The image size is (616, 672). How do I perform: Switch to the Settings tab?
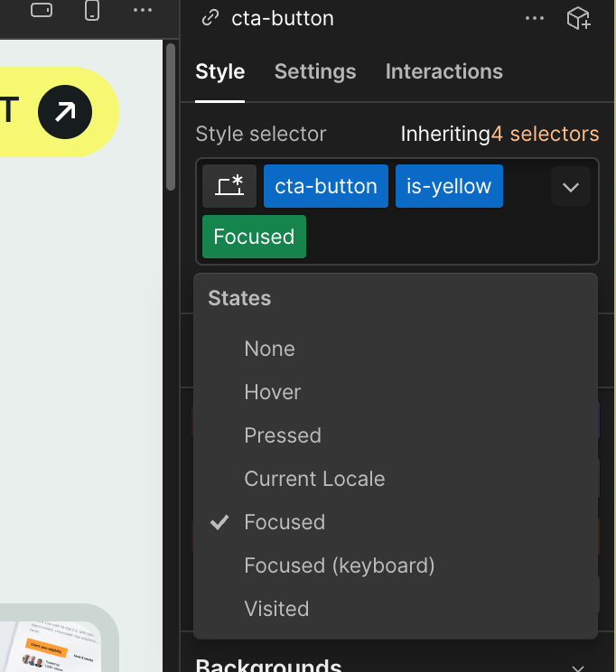coord(315,71)
